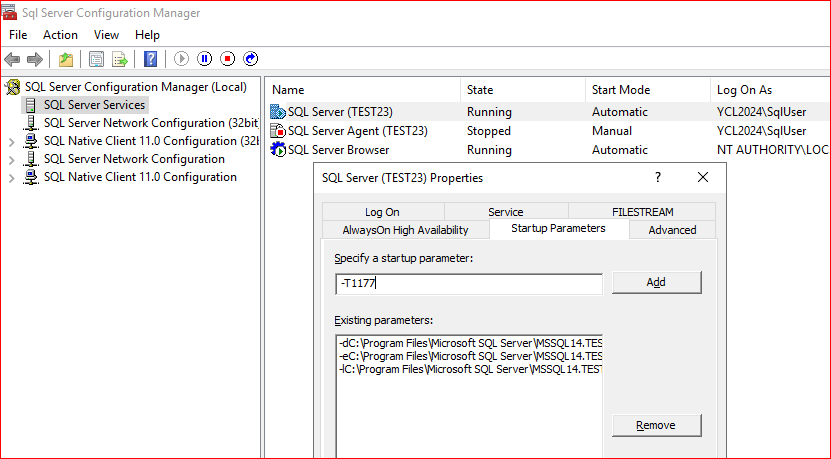Image resolution: width=831 pixels, height=459 pixels.
Task: Click the Restart Service toolbar icon
Action: point(250,59)
